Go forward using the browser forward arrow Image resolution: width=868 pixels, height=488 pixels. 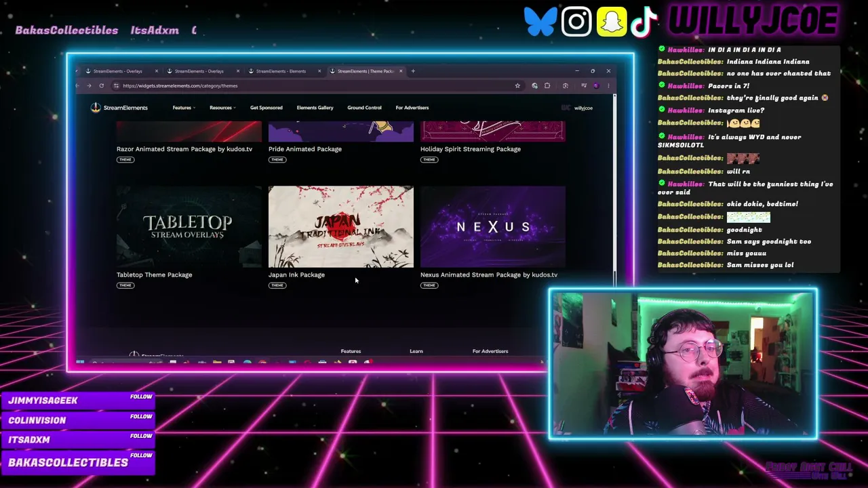pos(89,85)
